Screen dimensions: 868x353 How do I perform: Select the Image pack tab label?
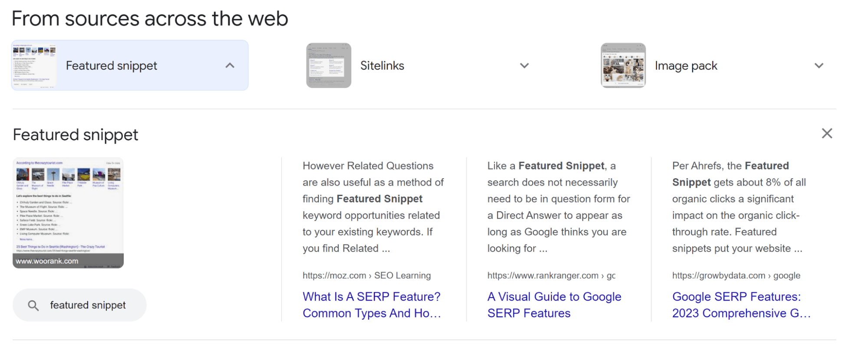point(686,65)
